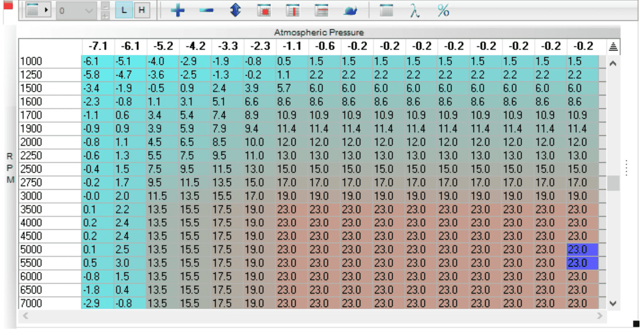Select the 7000 RPM row header
644x335 pixels.
point(50,303)
